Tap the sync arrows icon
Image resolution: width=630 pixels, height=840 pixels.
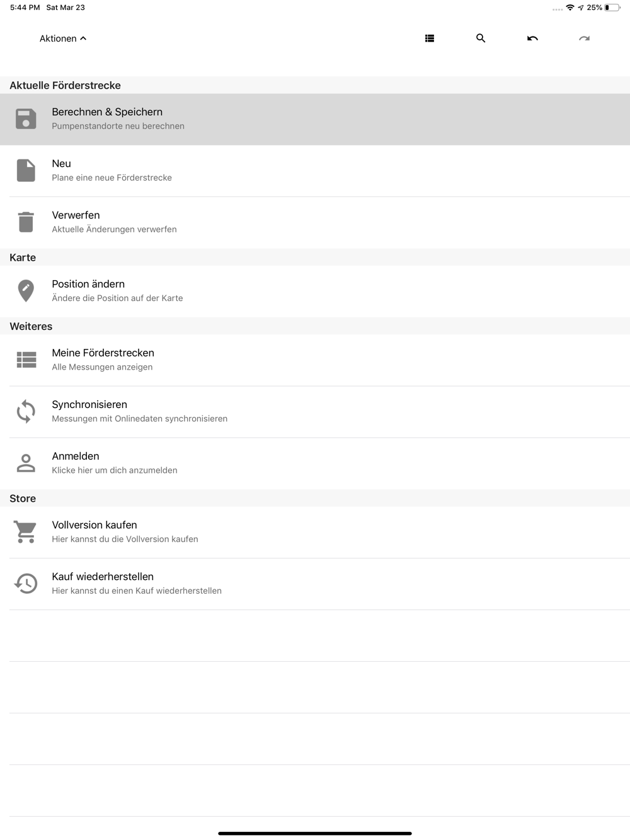pyautogui.click(x=26, y=412)
